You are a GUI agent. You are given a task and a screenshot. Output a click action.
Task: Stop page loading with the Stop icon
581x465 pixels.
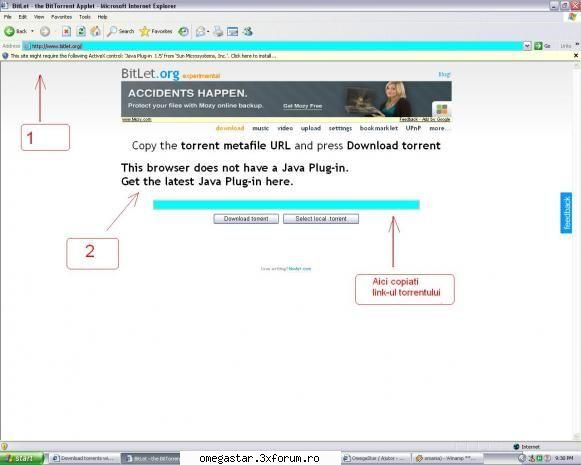click(x=66, y=31)
